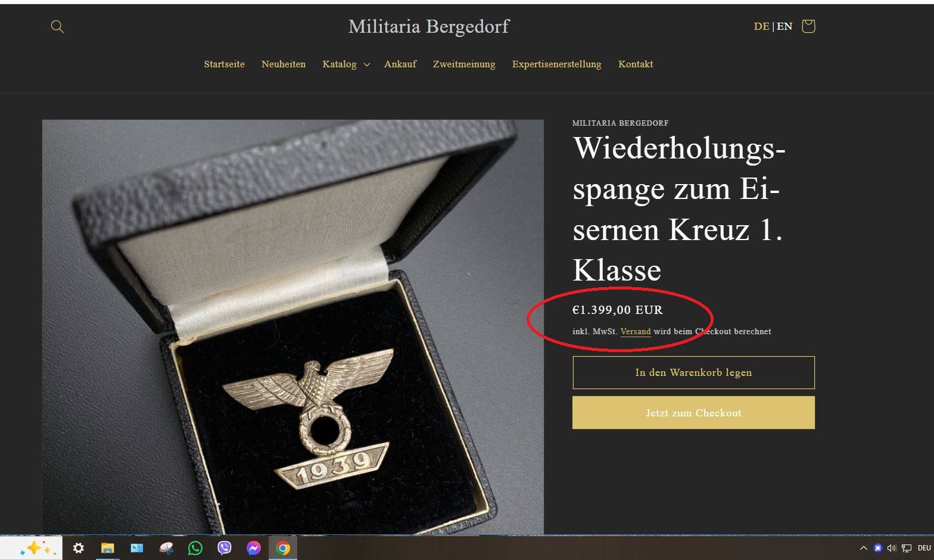Open the search magnifier icon
This screenshot has width=934, height=560.
(x=57, y=26)
